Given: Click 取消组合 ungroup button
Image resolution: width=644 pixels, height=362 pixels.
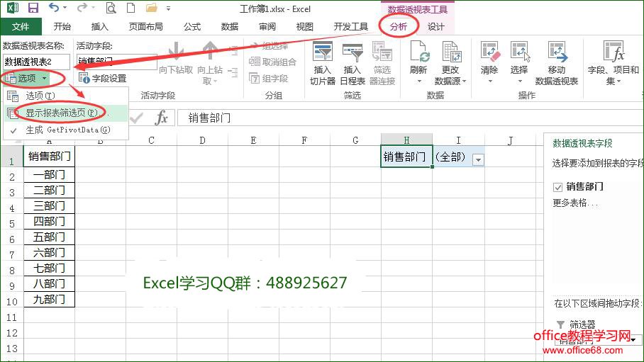Looking at the screenshot, I should (x=273, y=62).
